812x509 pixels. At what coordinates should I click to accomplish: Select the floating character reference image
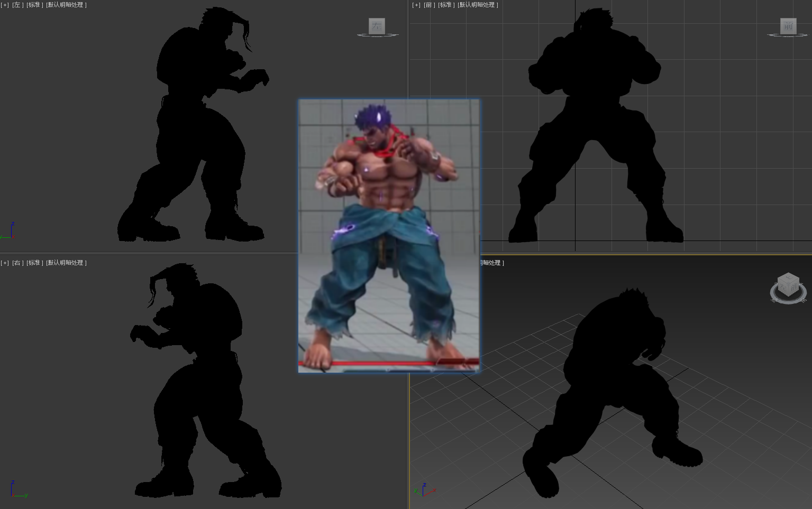[389, 236]
